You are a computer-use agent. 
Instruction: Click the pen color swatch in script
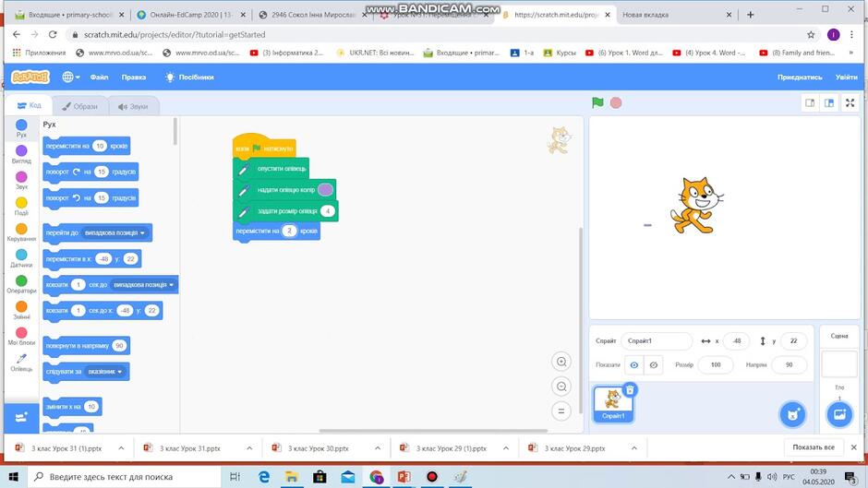pyautogui.click(x=325, y=190)
